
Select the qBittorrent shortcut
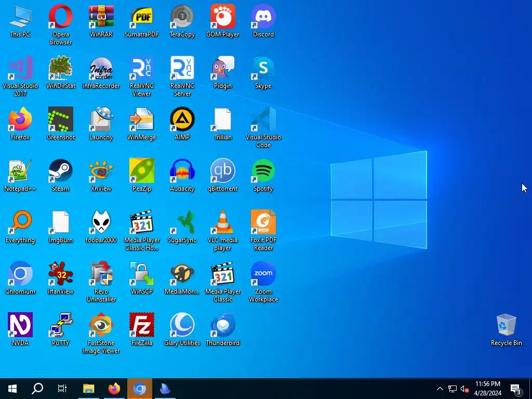click(222, 176)
